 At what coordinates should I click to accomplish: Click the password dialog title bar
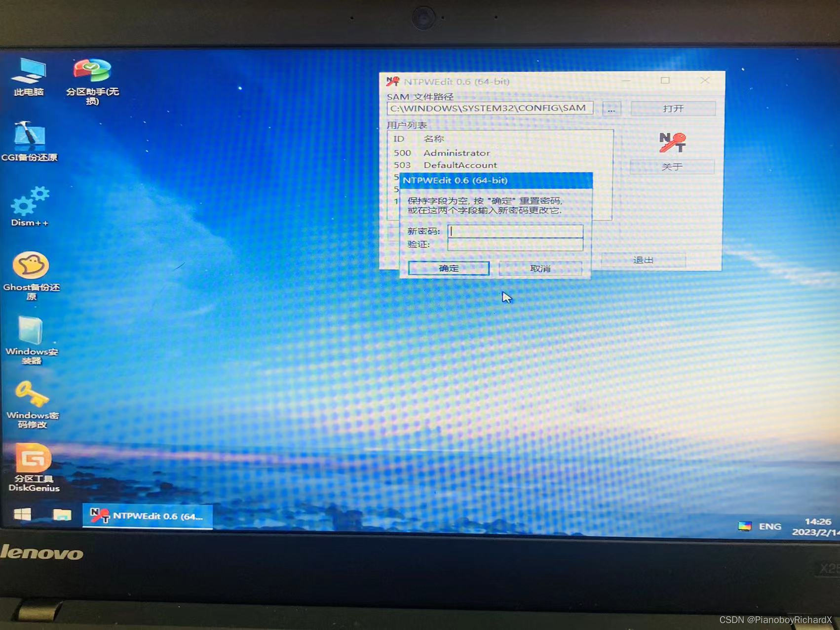[496, 180]
